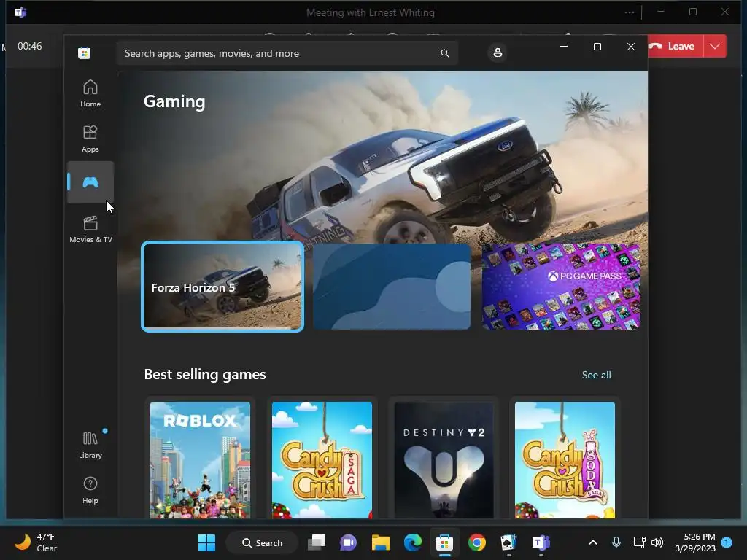Open the account profile icon in Store
The height and width of the screenshot is (560, 747).
click(498, 52)
